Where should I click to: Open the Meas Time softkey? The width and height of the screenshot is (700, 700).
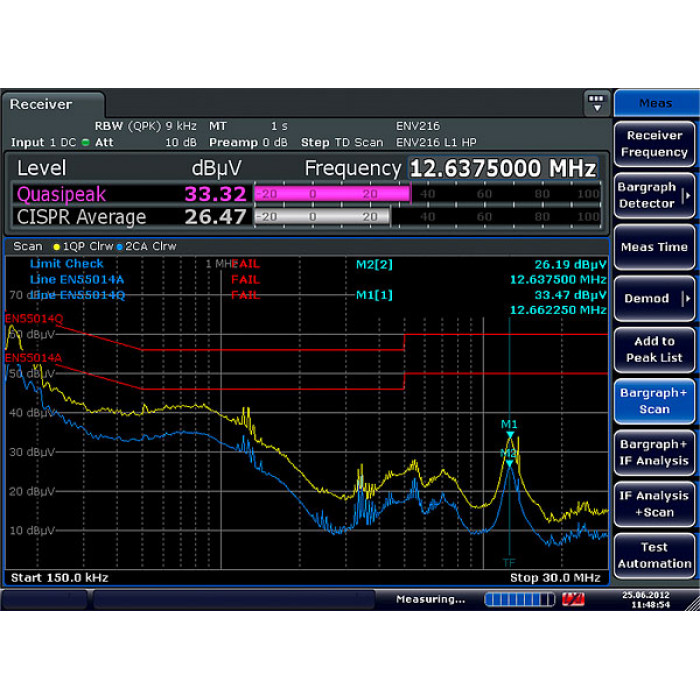(654, 247)
